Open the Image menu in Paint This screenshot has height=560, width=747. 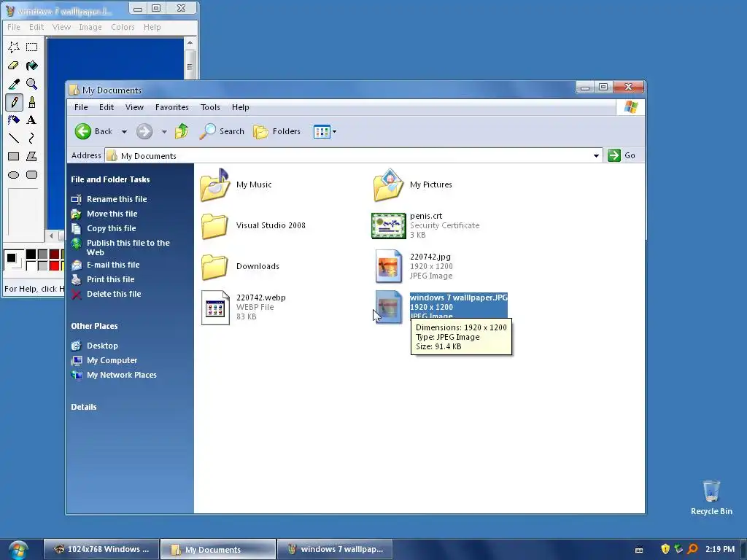90,27
